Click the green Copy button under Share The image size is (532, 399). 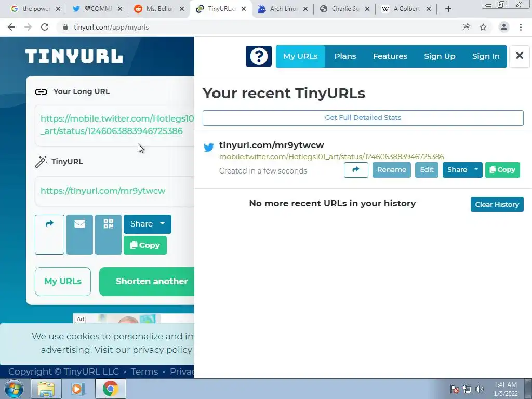[145, 245]
